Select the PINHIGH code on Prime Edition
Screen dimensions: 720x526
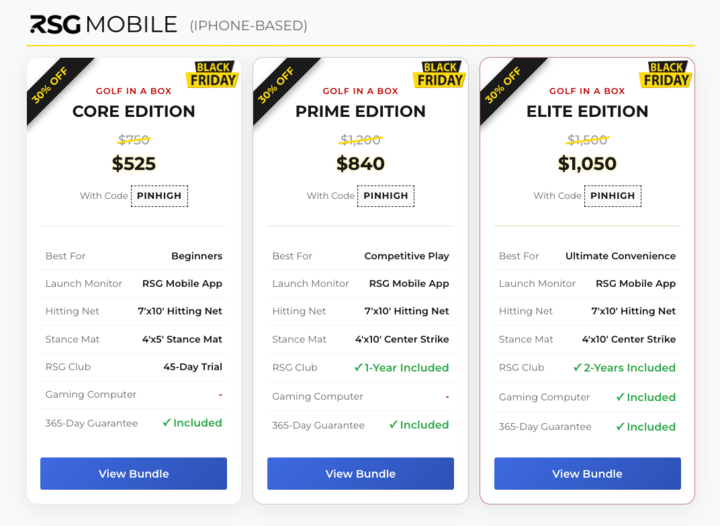click(386, 196)
